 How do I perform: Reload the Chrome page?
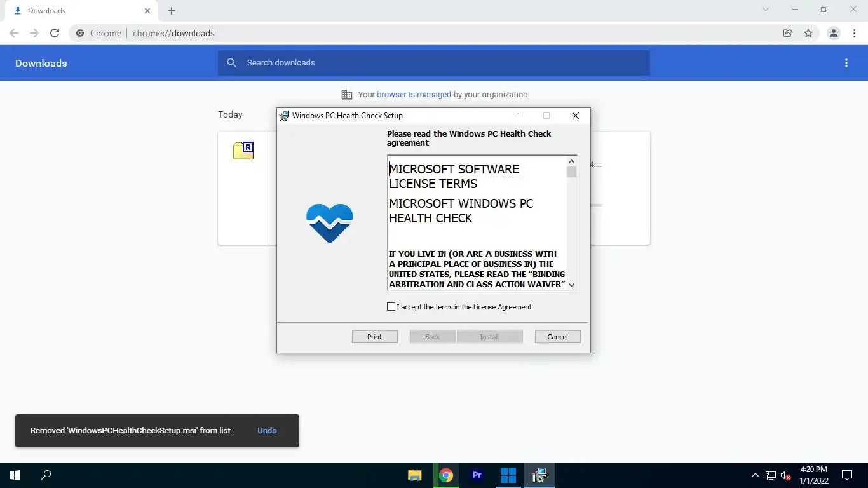pyautogui.click(x=55, y=33)
